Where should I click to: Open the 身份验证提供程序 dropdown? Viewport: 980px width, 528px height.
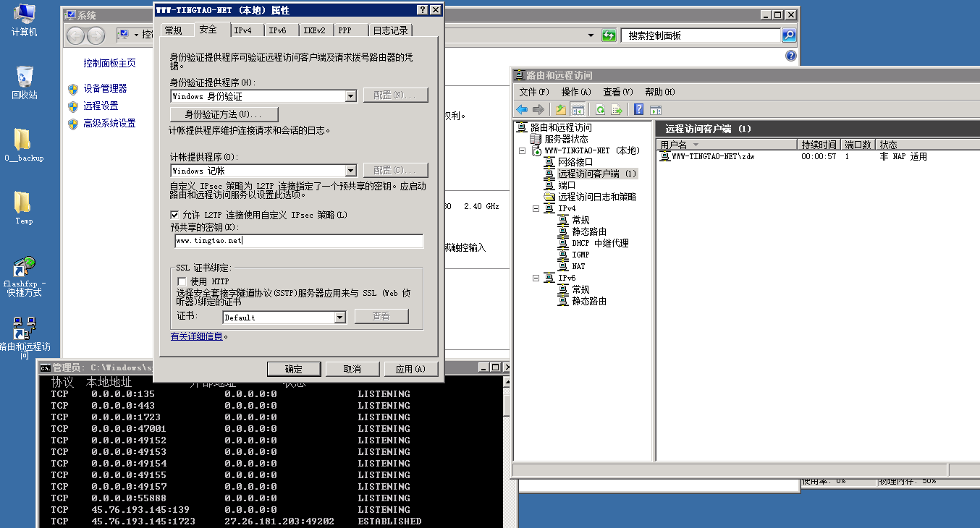[351, 95]
